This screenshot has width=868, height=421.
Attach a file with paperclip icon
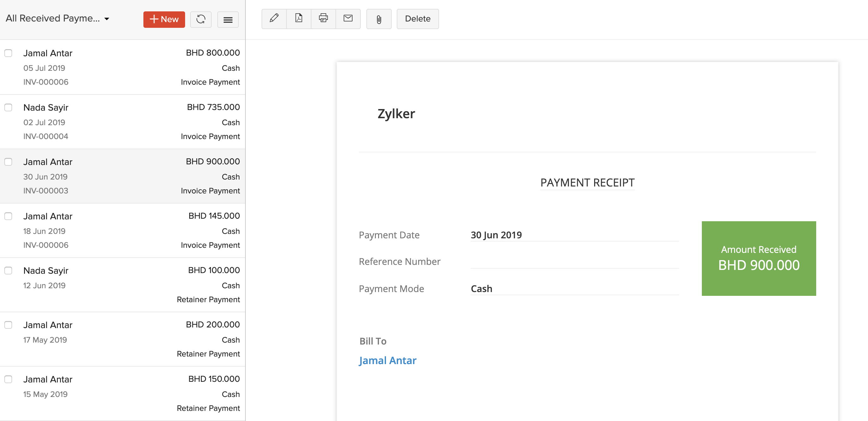coord(379,19)
